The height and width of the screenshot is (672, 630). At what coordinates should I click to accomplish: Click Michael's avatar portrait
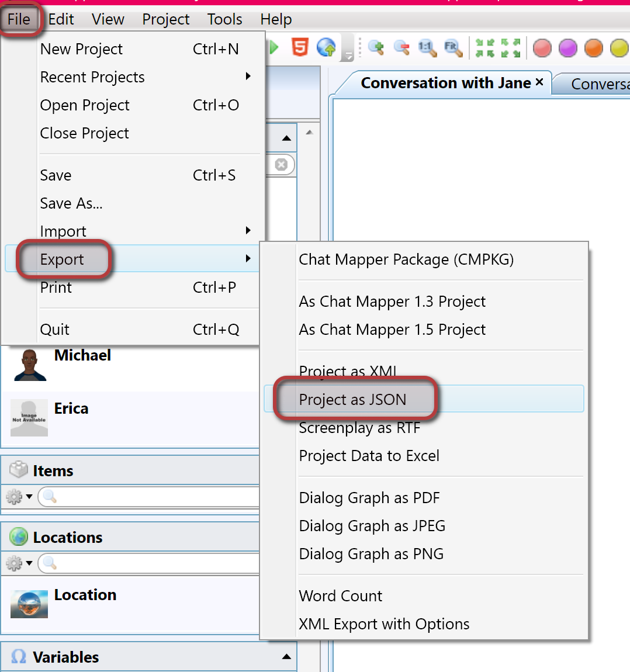click(30, 365)
